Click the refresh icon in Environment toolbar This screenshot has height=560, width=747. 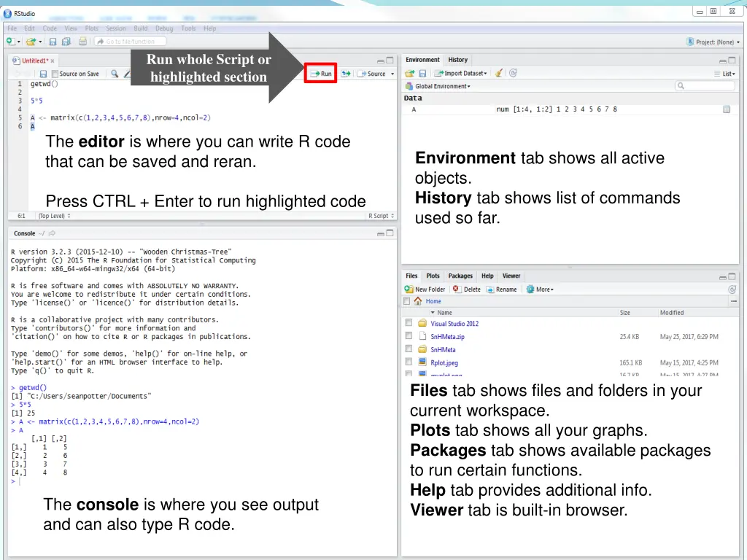coord(513,73)
